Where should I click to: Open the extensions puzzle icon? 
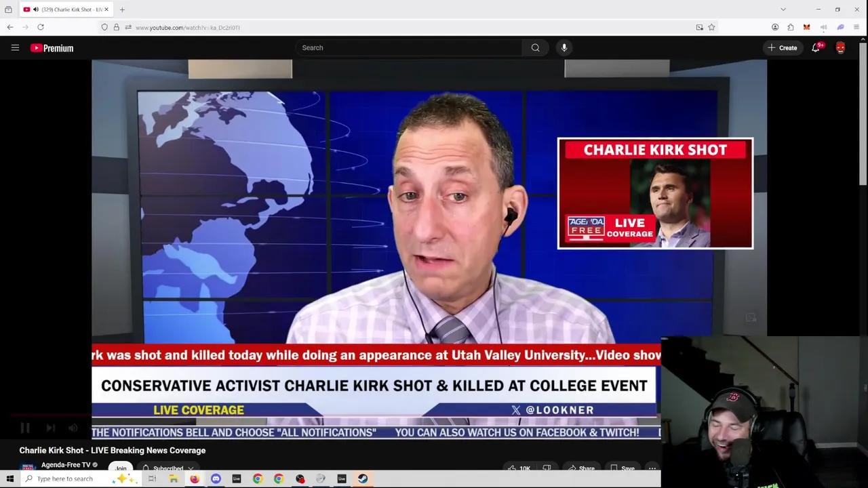coord(791,27)
